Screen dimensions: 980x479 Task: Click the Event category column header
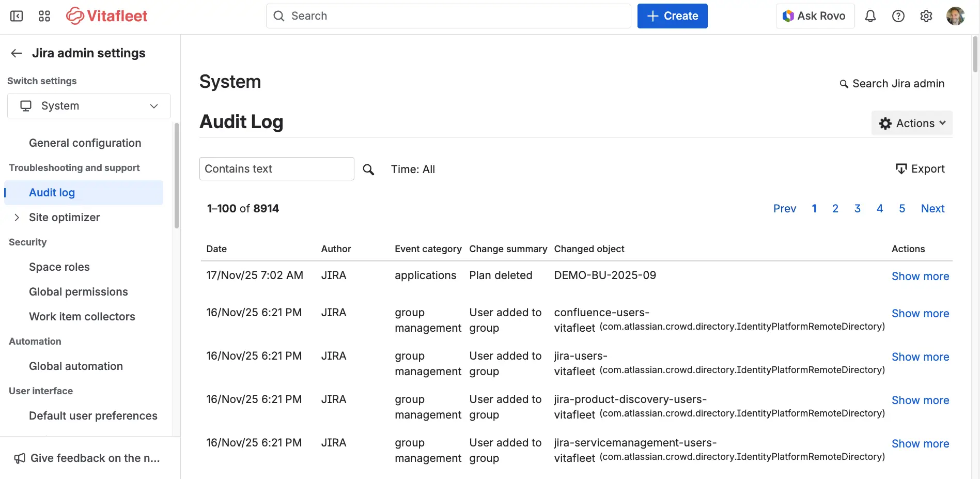[428, 249]
